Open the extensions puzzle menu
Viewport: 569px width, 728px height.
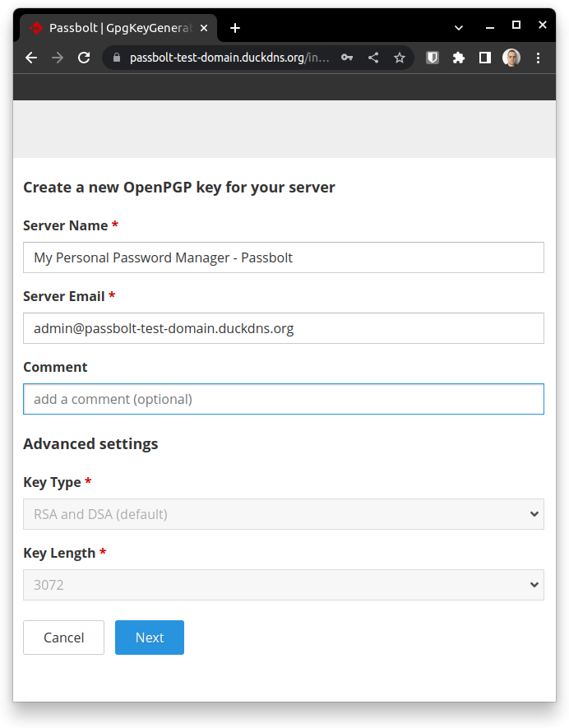[x=459, y=58]
